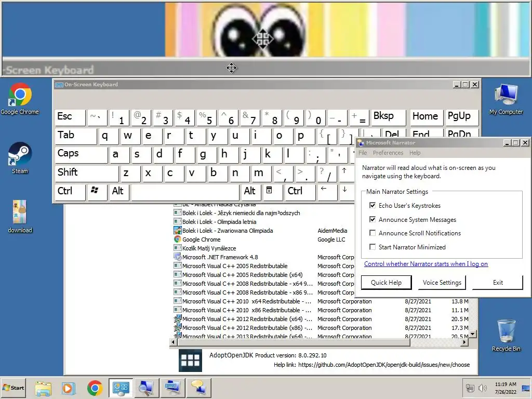The height and width of the screenshot is (399, 532).
Task: Toggle left Alt key on On-Screen Keyboard
Action: (119, 192)
